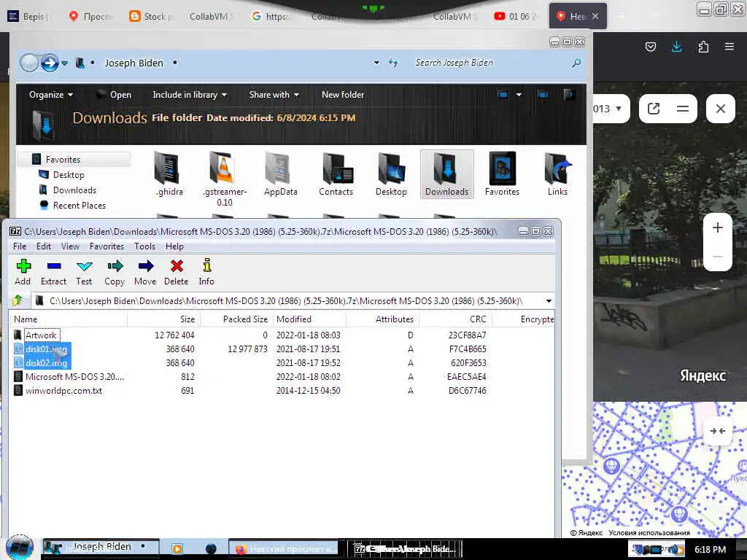Run Test on the archive

(84, 272)
